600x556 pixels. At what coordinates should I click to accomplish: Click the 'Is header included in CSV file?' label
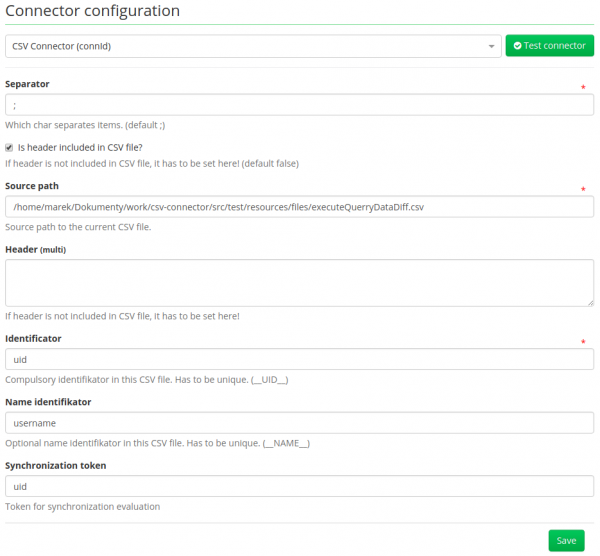80,148
